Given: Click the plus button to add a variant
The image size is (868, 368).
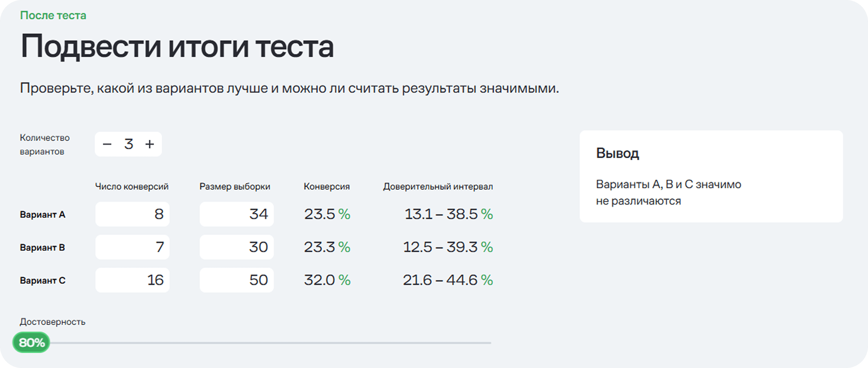Looking at the screenshot, I should (150, 144).
